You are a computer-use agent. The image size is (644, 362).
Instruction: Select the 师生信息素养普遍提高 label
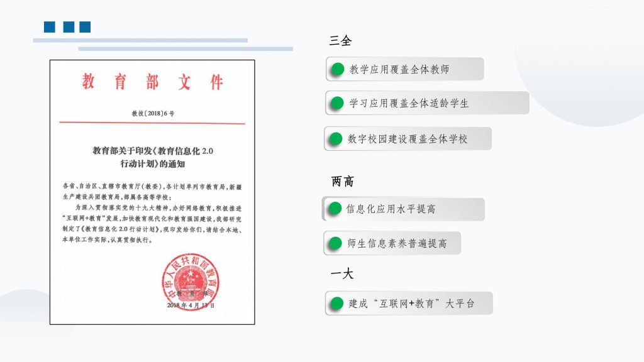[x=397, y=243]
